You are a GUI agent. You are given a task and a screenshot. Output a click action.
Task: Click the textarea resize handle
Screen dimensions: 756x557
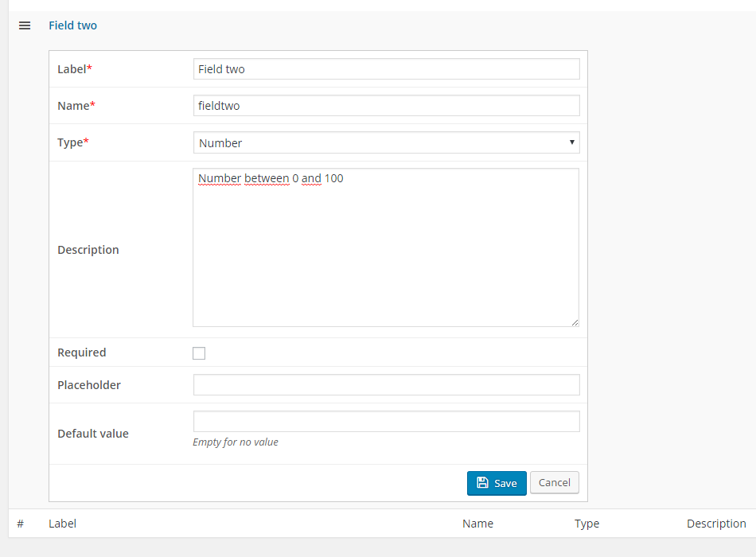pyautogui.click(x=575, y=322)
